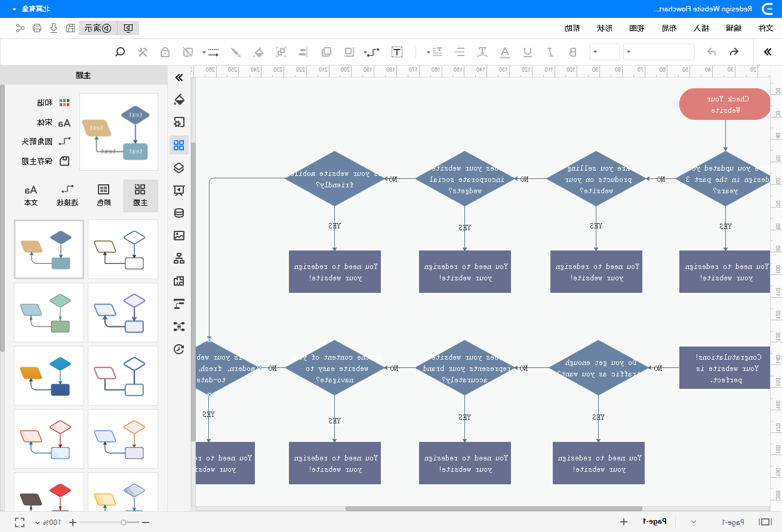Click the redo arrow icon
This screenshot has height=532, width=782.
712,52
